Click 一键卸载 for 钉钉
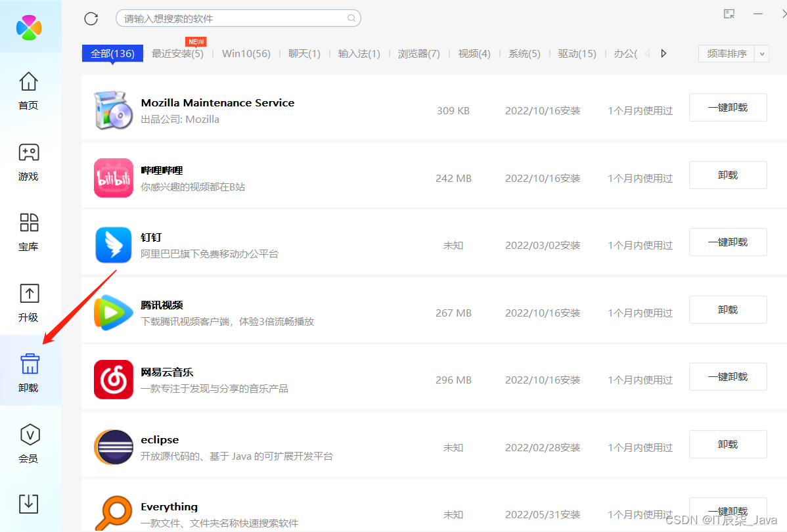Viewport: 787px width, 532px height. [x=728, y=242]
